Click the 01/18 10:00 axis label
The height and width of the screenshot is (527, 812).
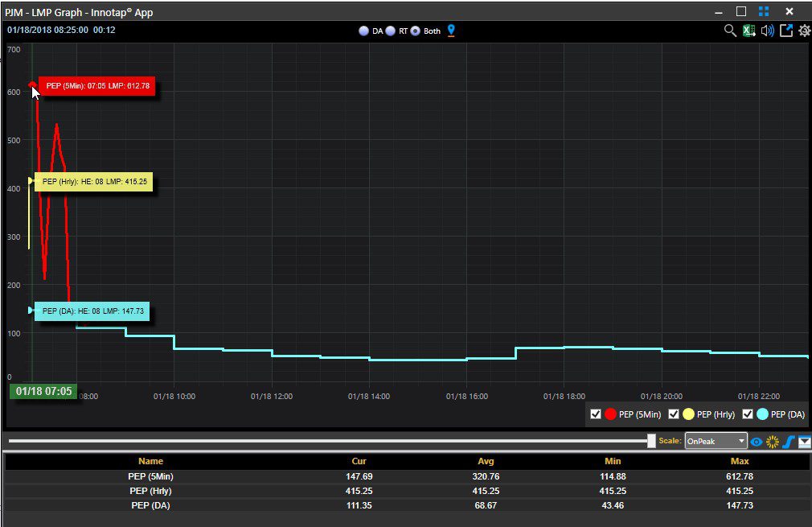[x=174, y=397]
